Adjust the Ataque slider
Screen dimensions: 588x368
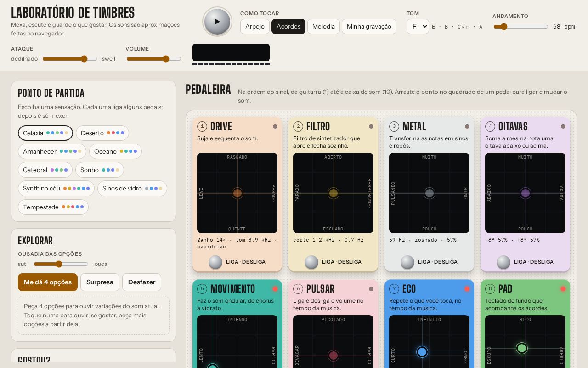[70, 59]
